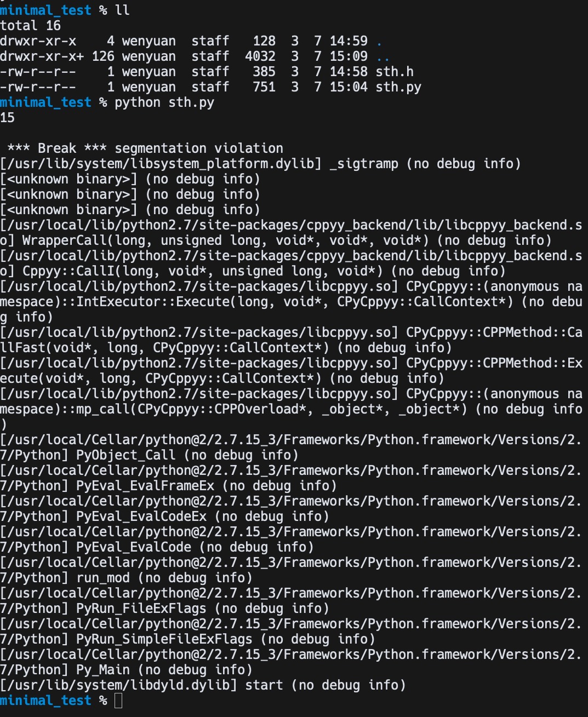Click the output number 15
Image resolution: width=588 pixels, height=717 pixels.
click(x=8, y=118)
